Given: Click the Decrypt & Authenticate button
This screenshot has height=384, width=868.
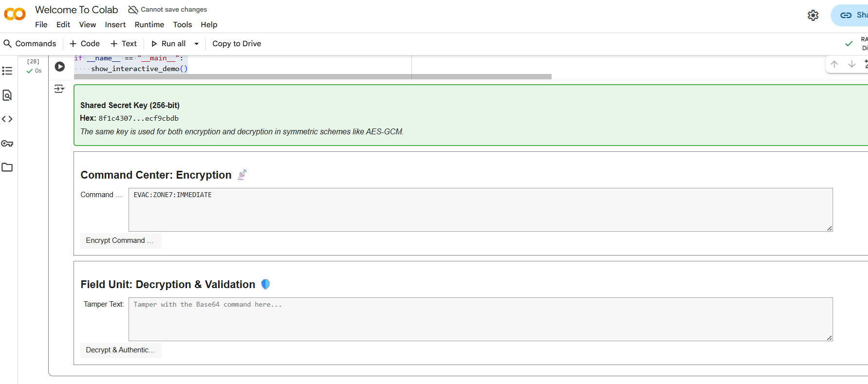Looking at the screenshot, I should pos(120,350).
